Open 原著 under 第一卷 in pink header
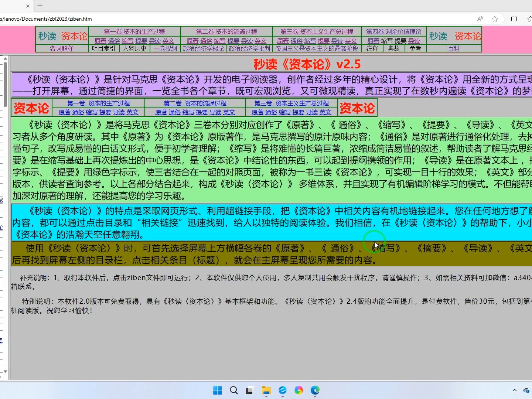 pos(100,41)
